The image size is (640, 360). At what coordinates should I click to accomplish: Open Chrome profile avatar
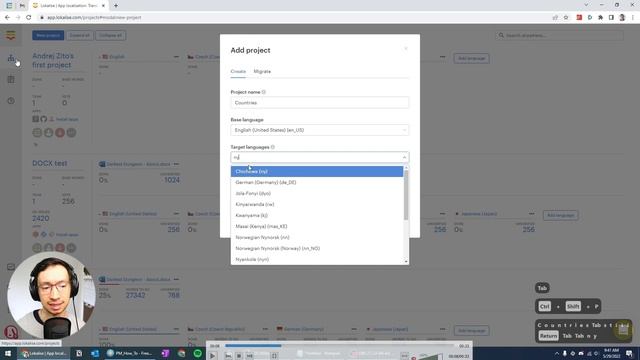tap(622, 18)
